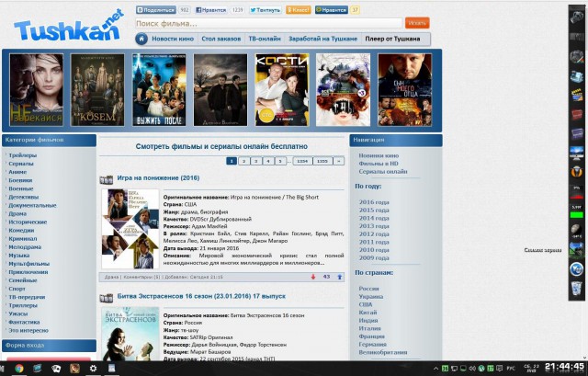The height and width of the screenshot is (376, 588).
Task: Open the playing cards app in the taskbar
Action: coord(56,369)
